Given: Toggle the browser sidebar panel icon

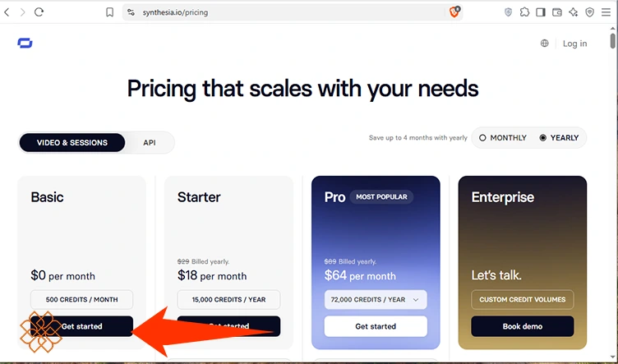Looking at the screenshot, I should pos(541,12).
